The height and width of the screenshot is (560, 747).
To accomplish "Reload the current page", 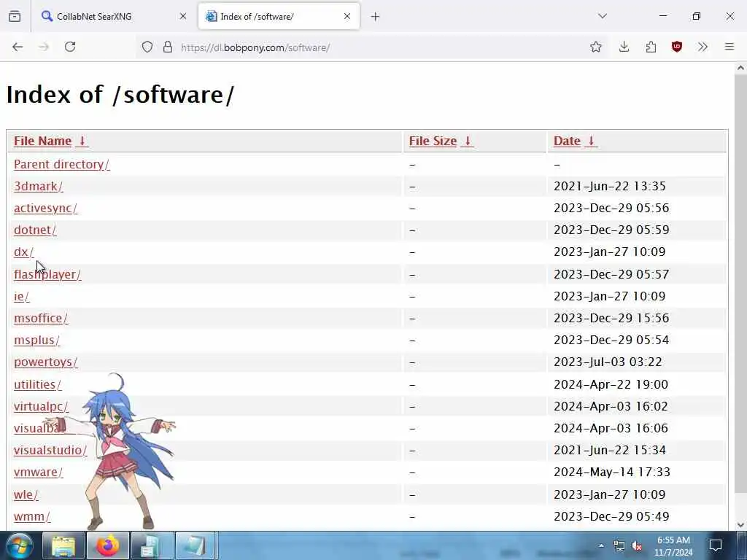I will pos(70,47).
